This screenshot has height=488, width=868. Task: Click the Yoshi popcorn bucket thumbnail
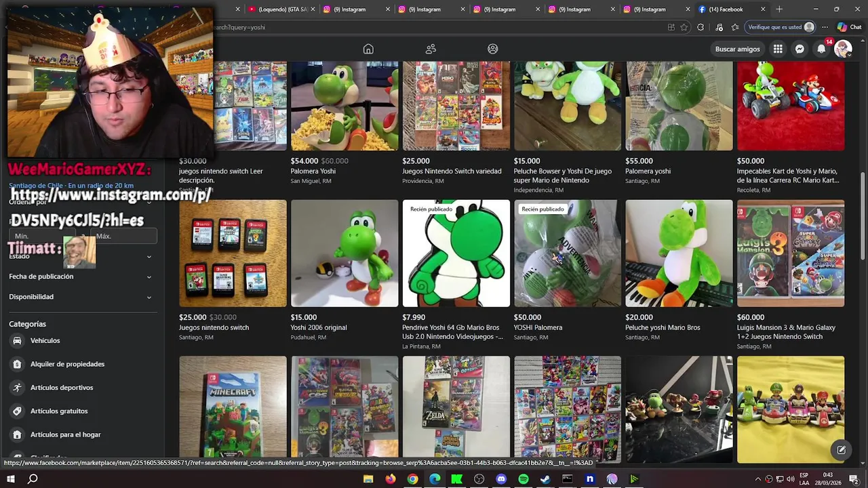tap(344, 106)
